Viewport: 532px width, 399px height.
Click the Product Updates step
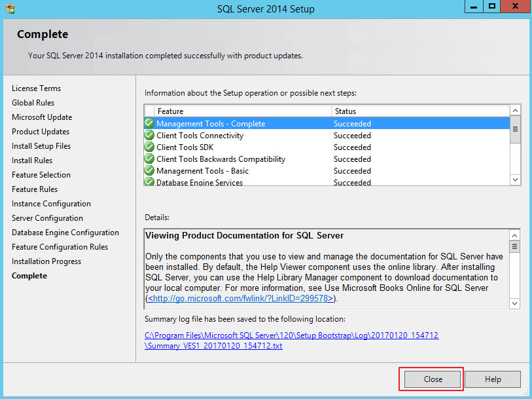(41, 132)
